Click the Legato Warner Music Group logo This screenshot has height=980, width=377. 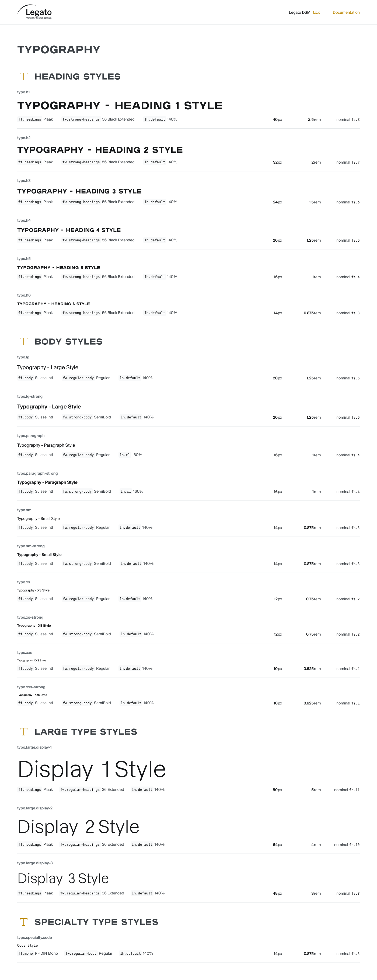coord(35,12)
